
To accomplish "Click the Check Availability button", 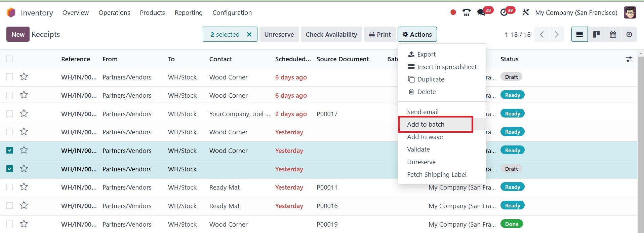I will point(331,34).
